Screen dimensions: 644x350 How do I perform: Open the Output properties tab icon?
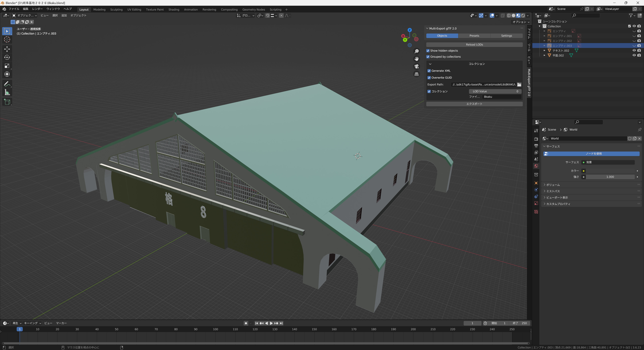point(536,146)
